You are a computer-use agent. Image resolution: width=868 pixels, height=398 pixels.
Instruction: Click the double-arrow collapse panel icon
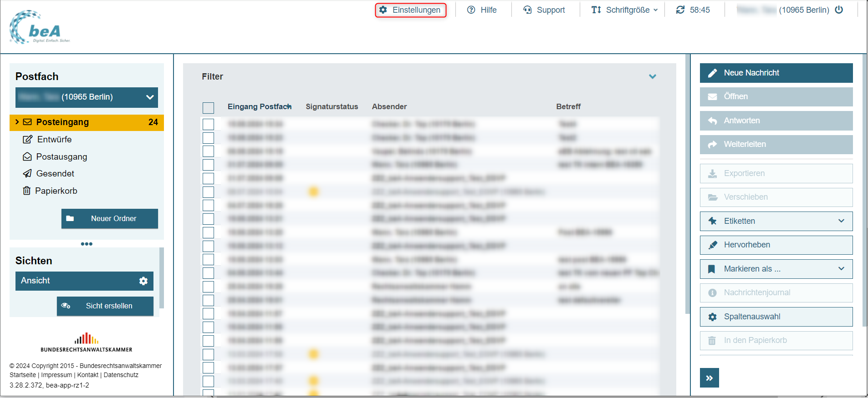(709, 378)
